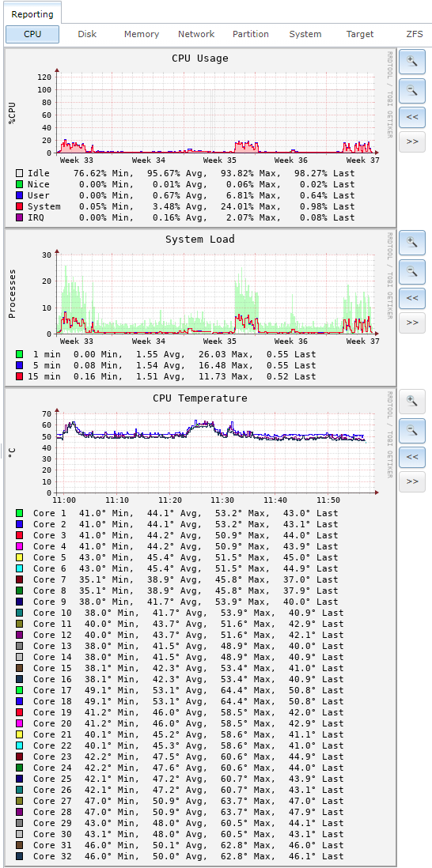
Task: Click the 11:30 label on temperature graph
Action: pyautogui.click(x=222, y=500)
